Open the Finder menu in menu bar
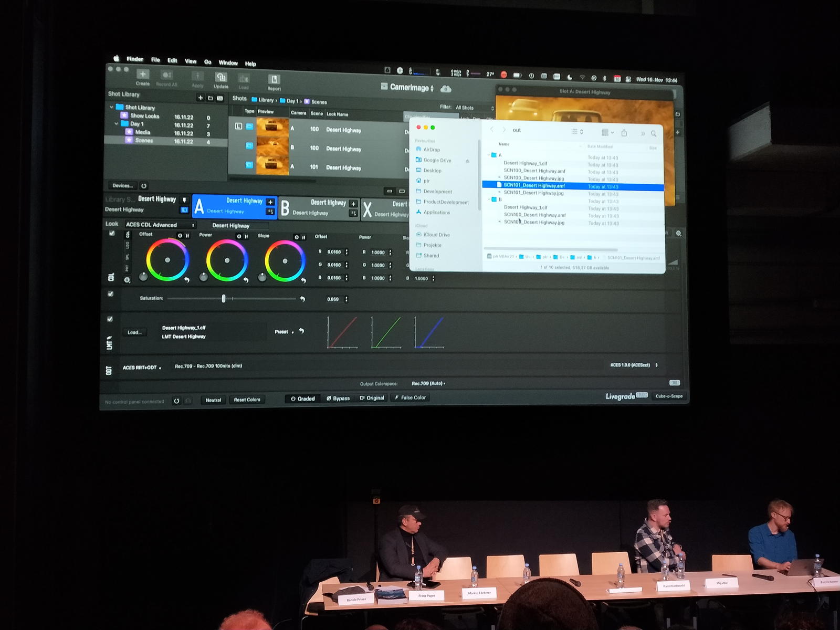The image size is (840, 630). click(x=135, y=59)
